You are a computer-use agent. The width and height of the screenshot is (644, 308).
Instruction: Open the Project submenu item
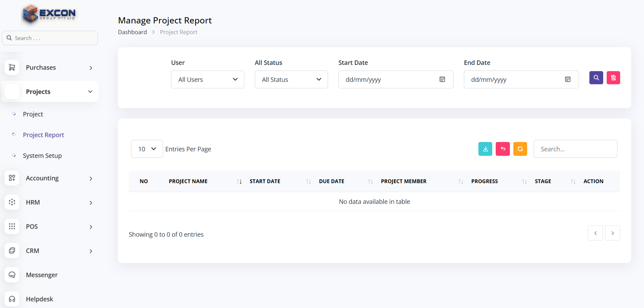pos(33,114)
